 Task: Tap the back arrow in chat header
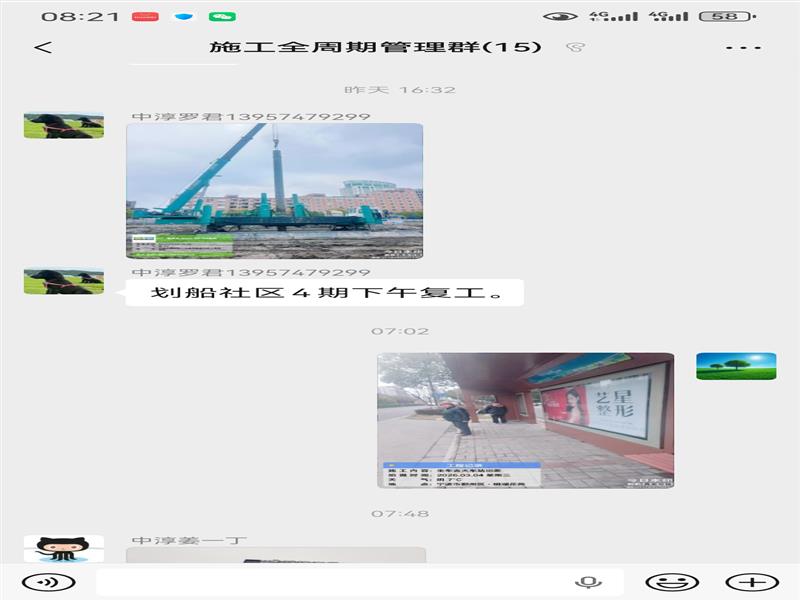(43, 47)
